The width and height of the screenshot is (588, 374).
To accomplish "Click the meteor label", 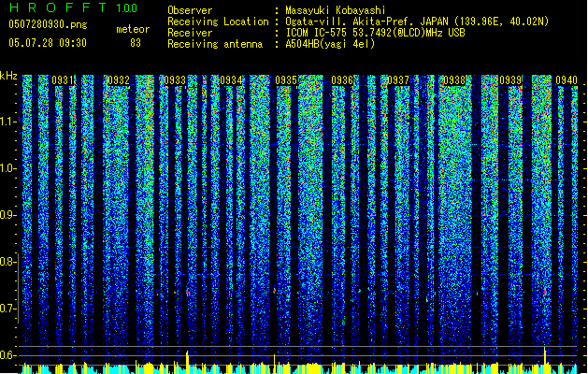I will pyautogui.click(x=133, y=29).
